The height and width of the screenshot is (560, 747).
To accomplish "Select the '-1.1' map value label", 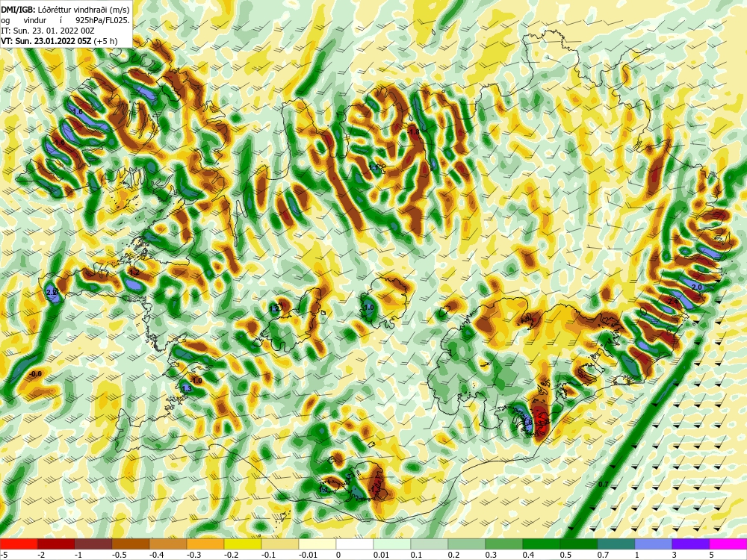I will click(x=374, y=167).
